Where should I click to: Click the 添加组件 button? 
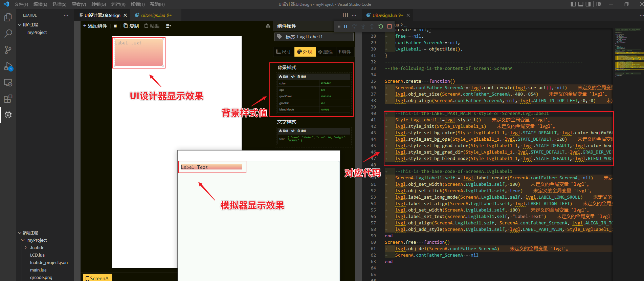coord(95,26)
